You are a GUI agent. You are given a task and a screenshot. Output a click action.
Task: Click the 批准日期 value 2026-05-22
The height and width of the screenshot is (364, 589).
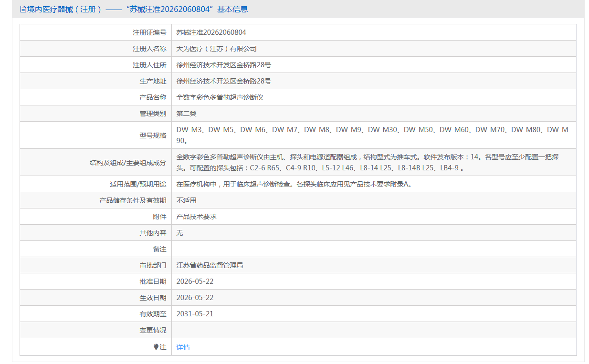pos(195,281)
